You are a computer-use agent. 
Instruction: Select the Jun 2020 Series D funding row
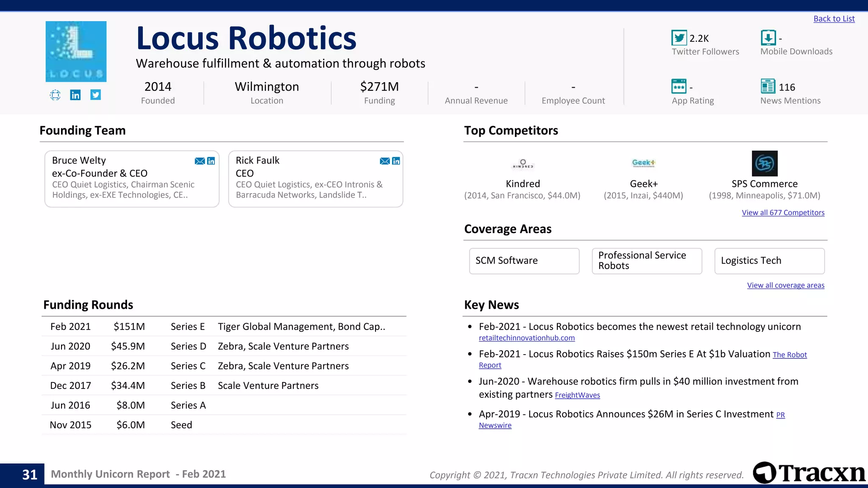224,347
